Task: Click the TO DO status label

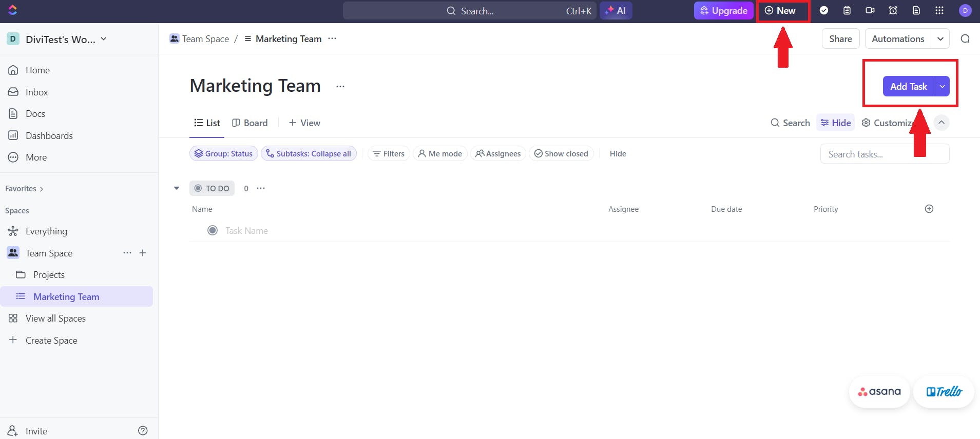Action: click(212, 188)
